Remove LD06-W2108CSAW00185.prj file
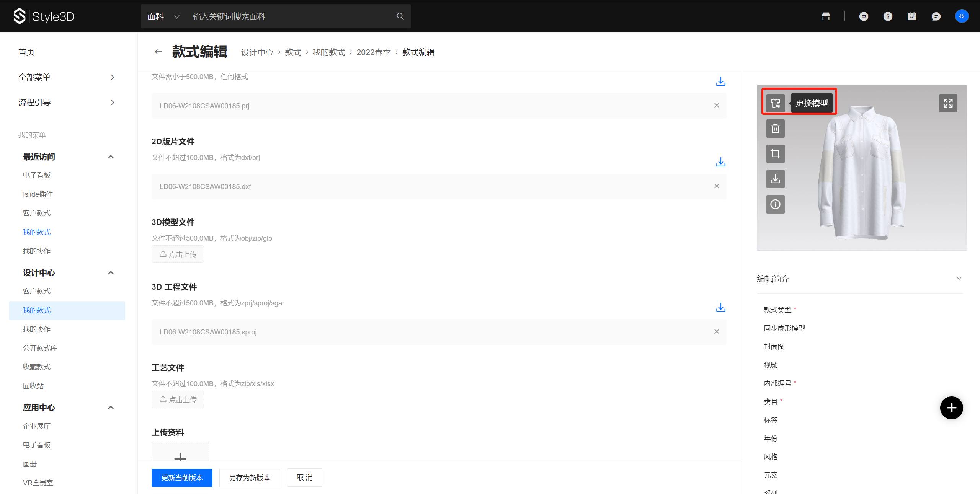This screenshot has width=980, height=494. click(717, 106)
